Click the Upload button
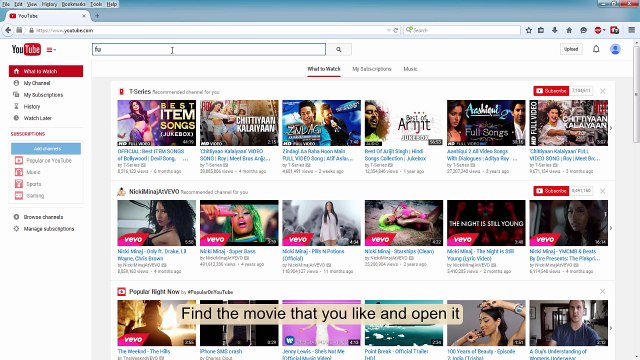The width and height of the screenshot is (640, 360). click(x=571, y=49)
